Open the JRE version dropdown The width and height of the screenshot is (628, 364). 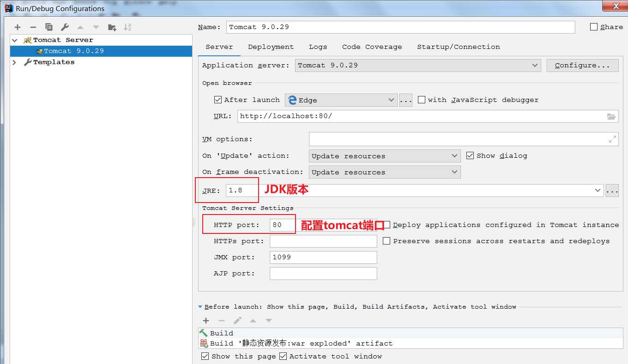click(598, 190)
